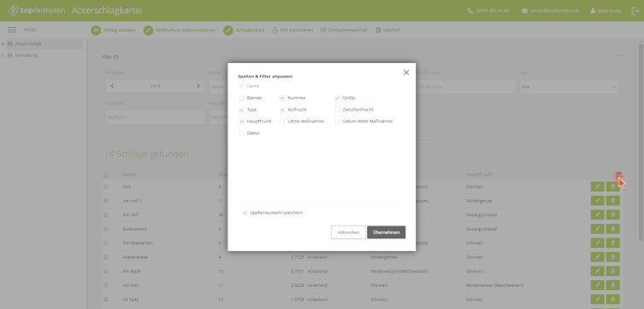Open the hamburger menu icon
This screenshot has width=644, height=309.
(x=12, y=30)
